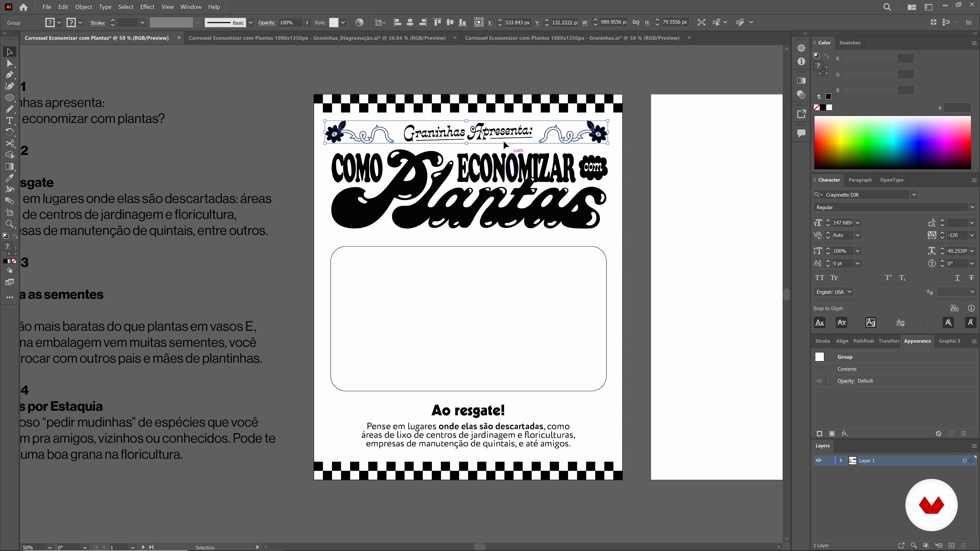Select the Artboard tool
The height and width of the screenshot is (551, 980).
click(x=9, y=212)
